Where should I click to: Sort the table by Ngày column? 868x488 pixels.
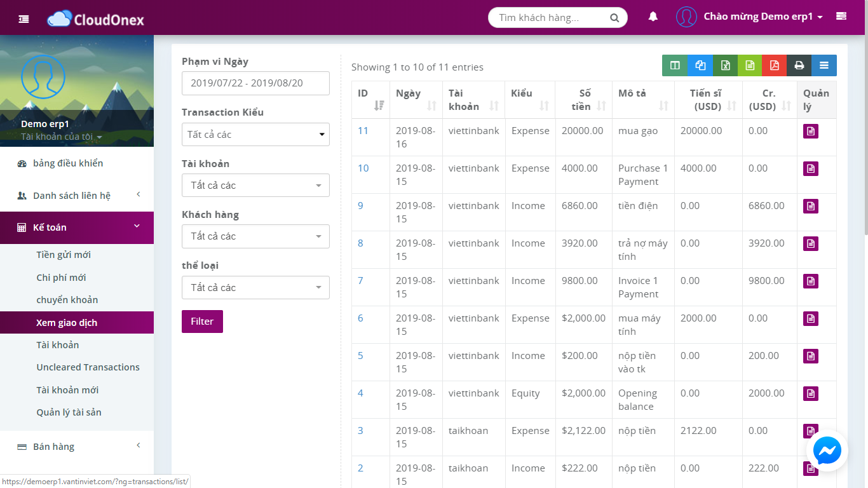pos(416,100)
